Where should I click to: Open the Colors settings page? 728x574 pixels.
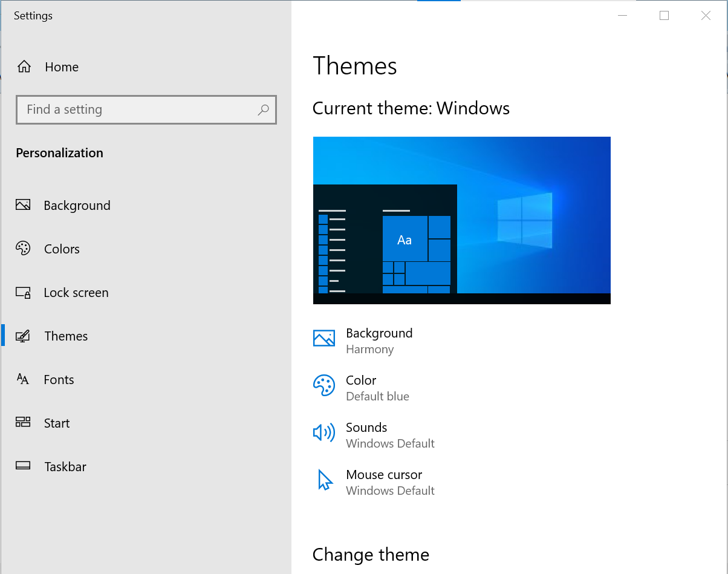62,249
